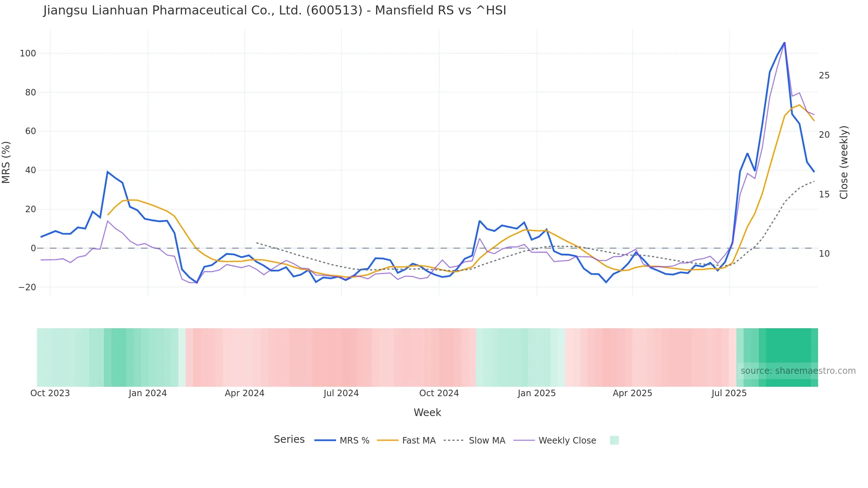This screenshot has width=868, height=488.
Task: Toggle the Fast MA legend entry
Action: coord(406,440)
